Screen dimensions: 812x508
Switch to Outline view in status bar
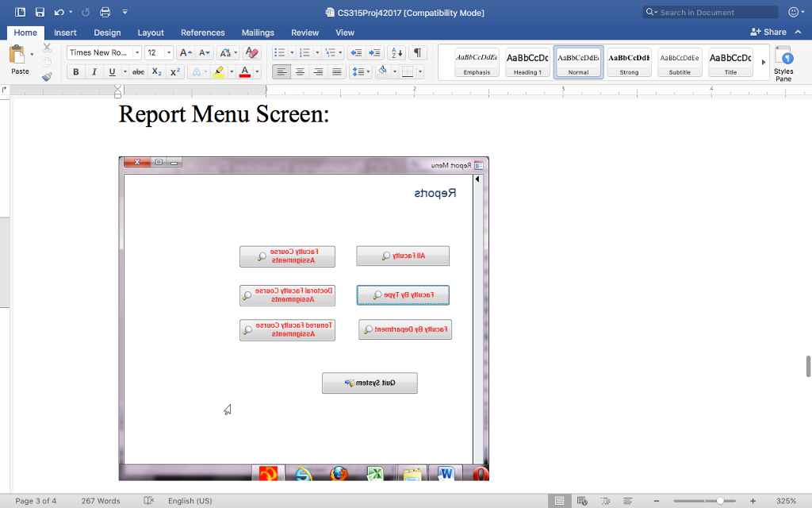(605, 501)
